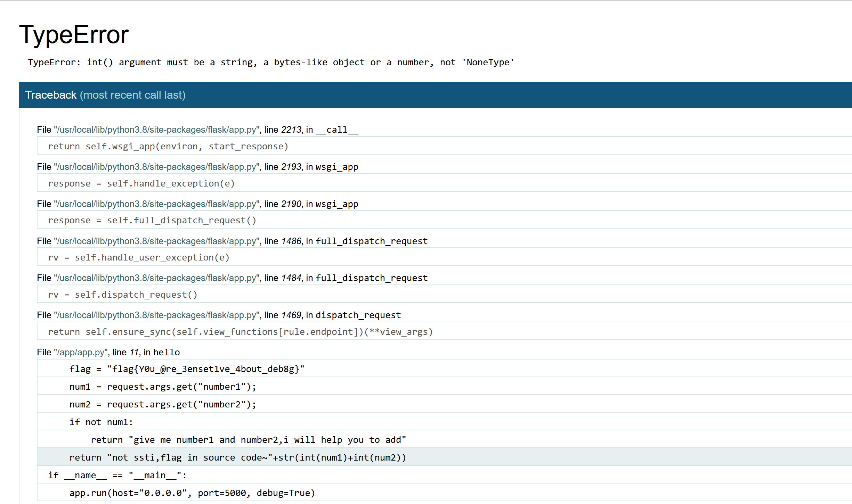Click the function name on line 2193

point(337,167)
